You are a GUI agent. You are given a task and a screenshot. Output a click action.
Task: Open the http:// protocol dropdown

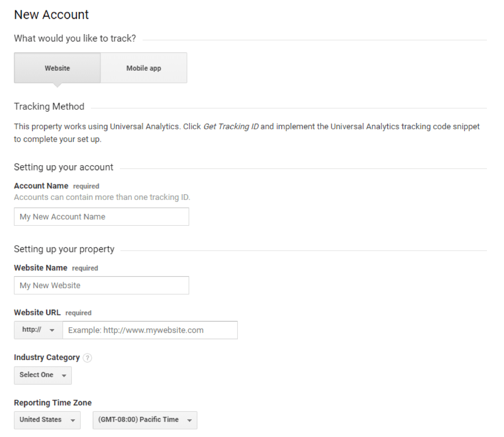click(x=38, y=330)
